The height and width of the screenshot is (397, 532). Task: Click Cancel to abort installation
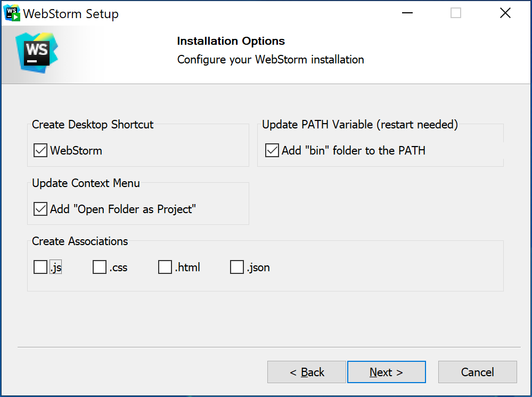point(477,371)
